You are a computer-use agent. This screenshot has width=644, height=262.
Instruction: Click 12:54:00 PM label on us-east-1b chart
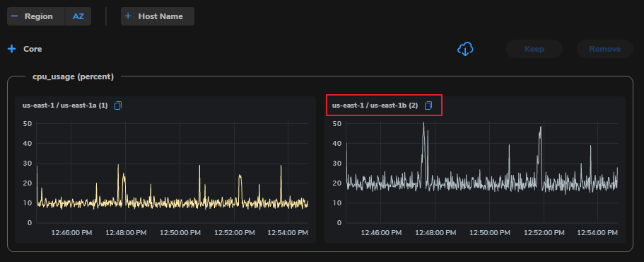click(597, 233)
